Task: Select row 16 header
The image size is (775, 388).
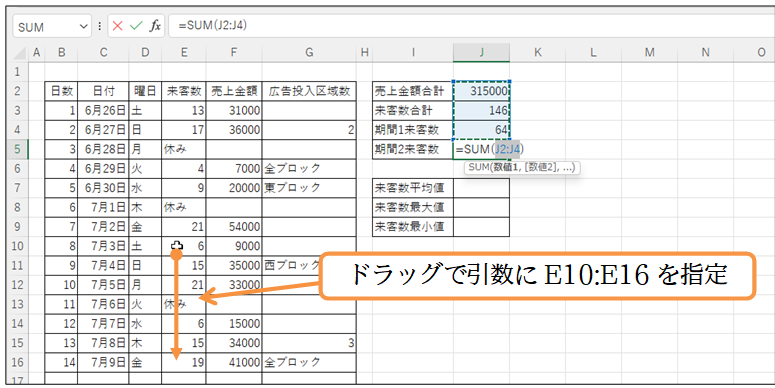Action: [17, 362]
